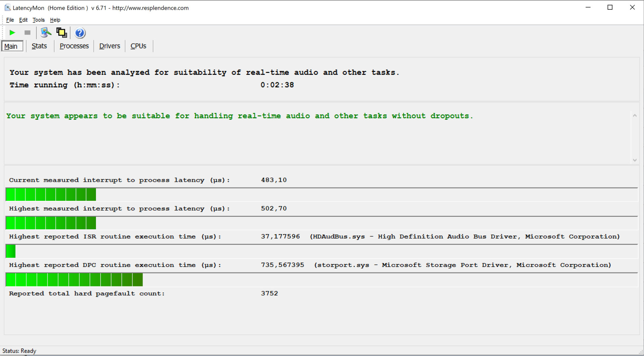The image size is (644, 356).
Task: Open the Edit menu
Action: tap(23, 20)
